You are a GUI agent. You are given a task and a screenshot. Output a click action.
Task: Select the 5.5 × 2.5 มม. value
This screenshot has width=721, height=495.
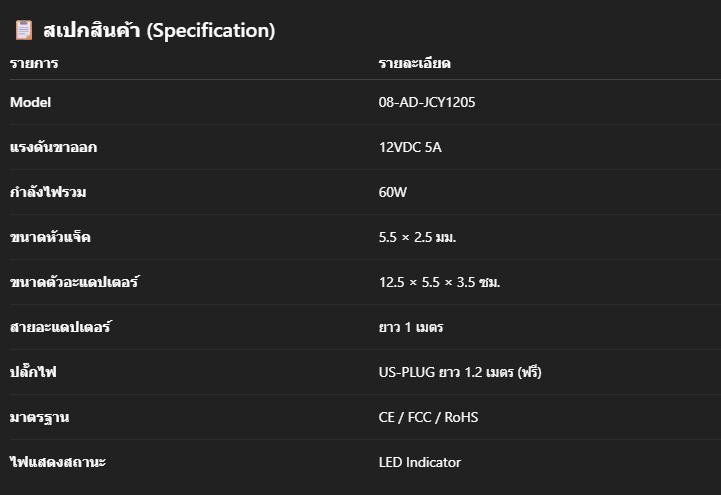[x=417, y=237]
